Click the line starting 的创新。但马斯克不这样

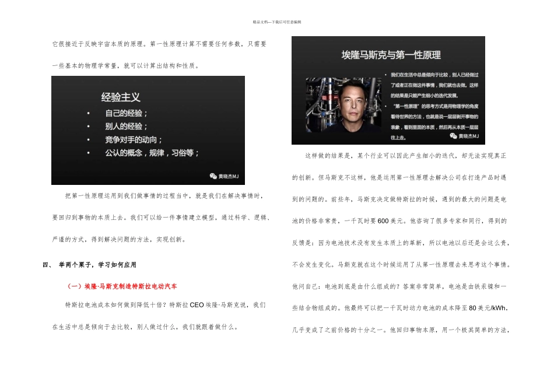click(x=399, y=177)
